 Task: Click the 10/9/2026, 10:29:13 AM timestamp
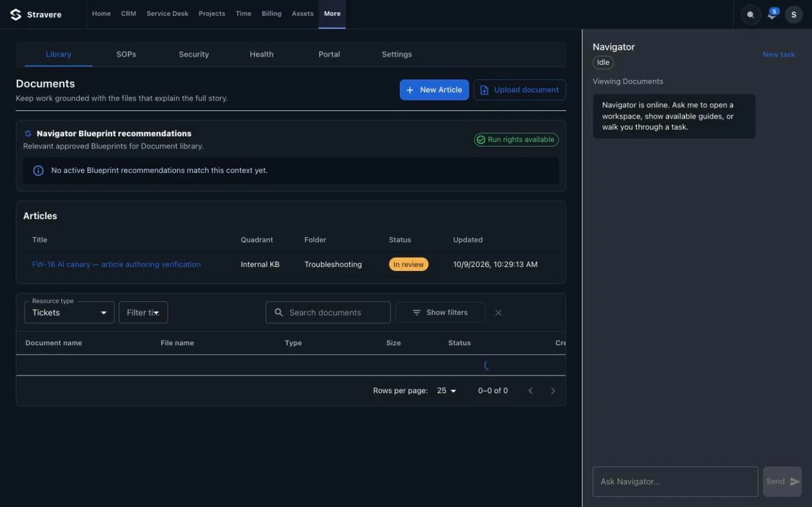click(x=495, y=265)
